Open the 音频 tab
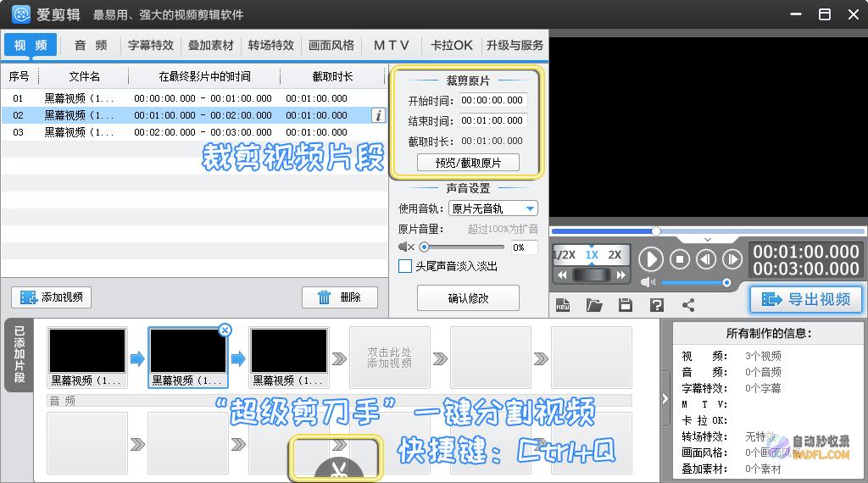This screenshot has height=483, width=868. [x=91, y=46]
